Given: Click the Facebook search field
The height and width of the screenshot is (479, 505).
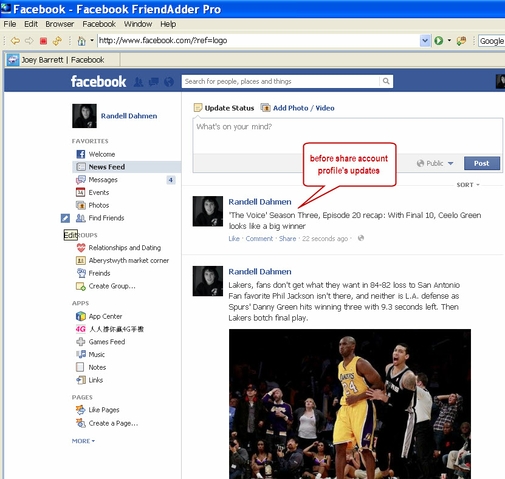Looking at the screenshot, I should [280, 81].
